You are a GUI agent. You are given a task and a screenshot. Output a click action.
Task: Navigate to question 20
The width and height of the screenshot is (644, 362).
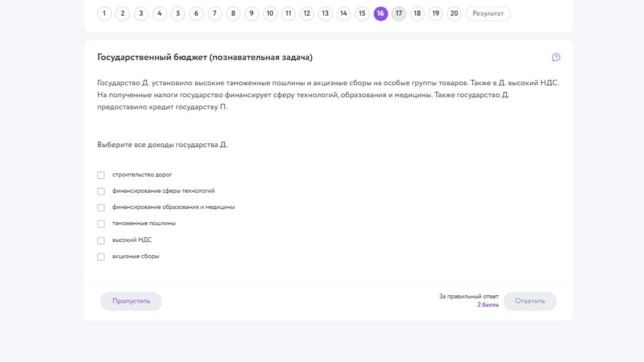point(454,14)
